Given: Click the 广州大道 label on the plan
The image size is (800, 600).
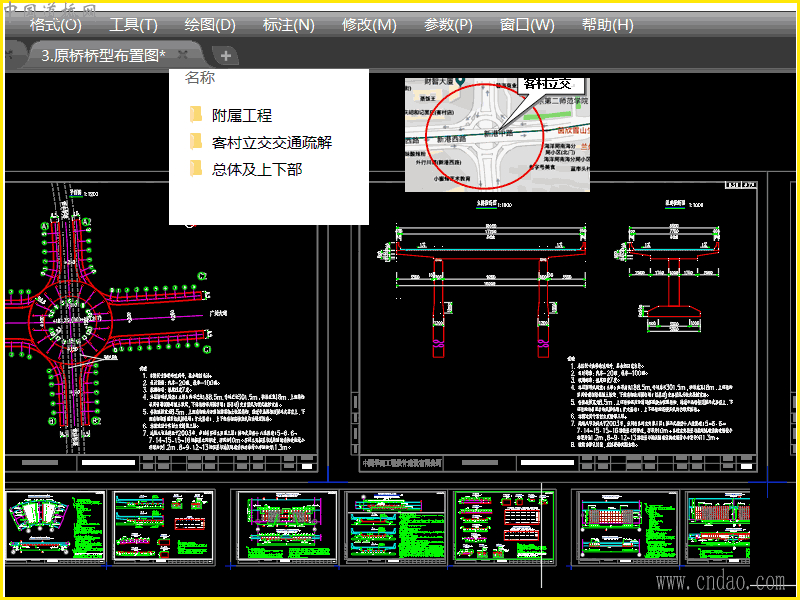Looking at the screenshot, I should [x=218, y=313].
